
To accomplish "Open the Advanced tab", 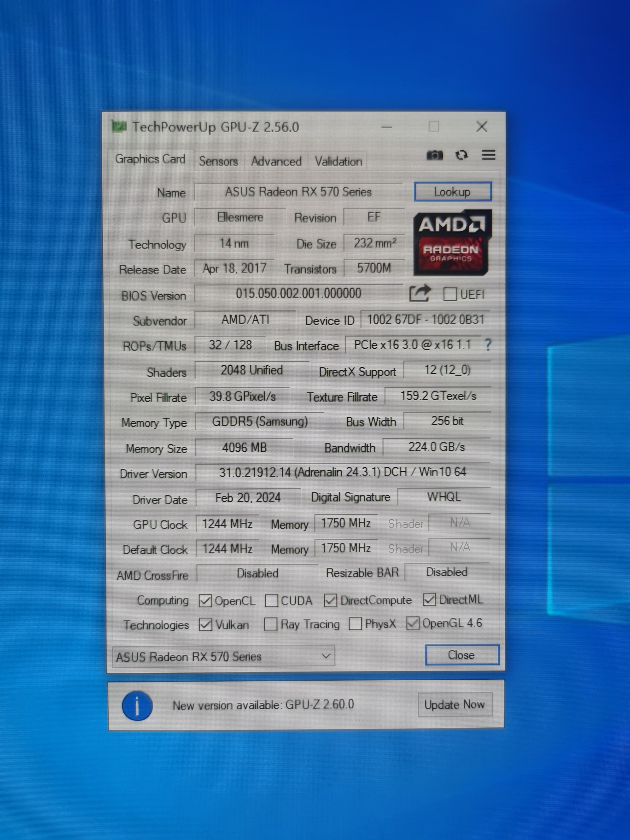I will click(x=276, y=161).
